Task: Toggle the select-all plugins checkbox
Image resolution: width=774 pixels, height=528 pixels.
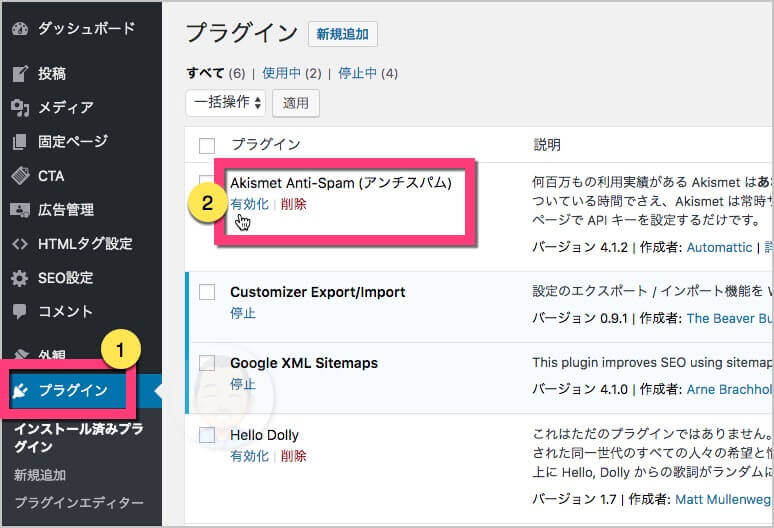Action: click(x=207, y=146)
